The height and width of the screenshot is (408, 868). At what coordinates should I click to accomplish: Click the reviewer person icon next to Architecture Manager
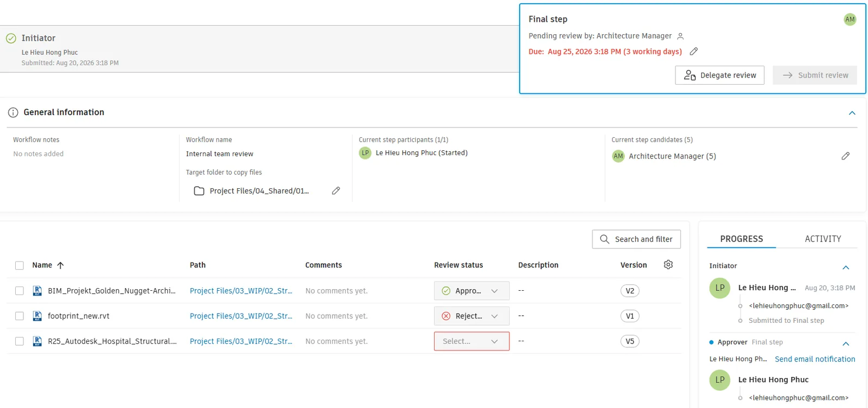tap(680, 36)
